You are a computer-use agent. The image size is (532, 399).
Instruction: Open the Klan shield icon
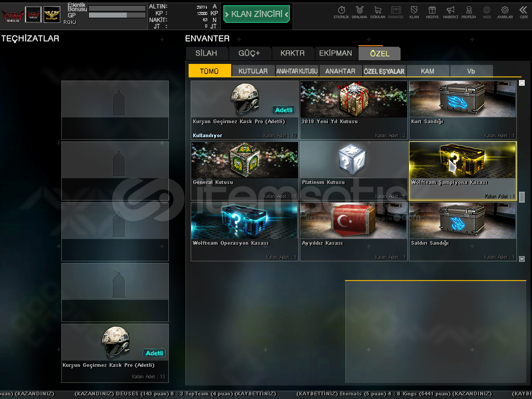click(x=414, y=12)
